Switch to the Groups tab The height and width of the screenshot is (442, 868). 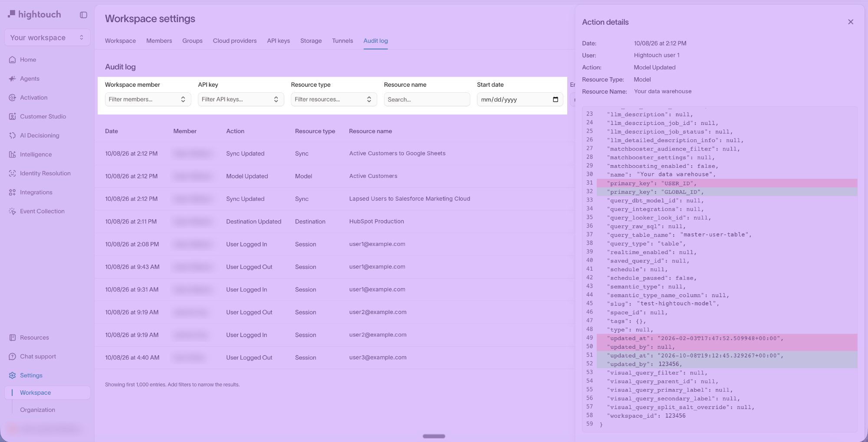pyautogui.click(x=192, y=41)
